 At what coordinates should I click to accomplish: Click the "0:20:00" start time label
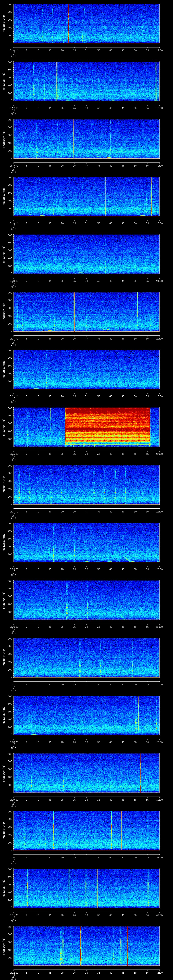click(14, 281)
